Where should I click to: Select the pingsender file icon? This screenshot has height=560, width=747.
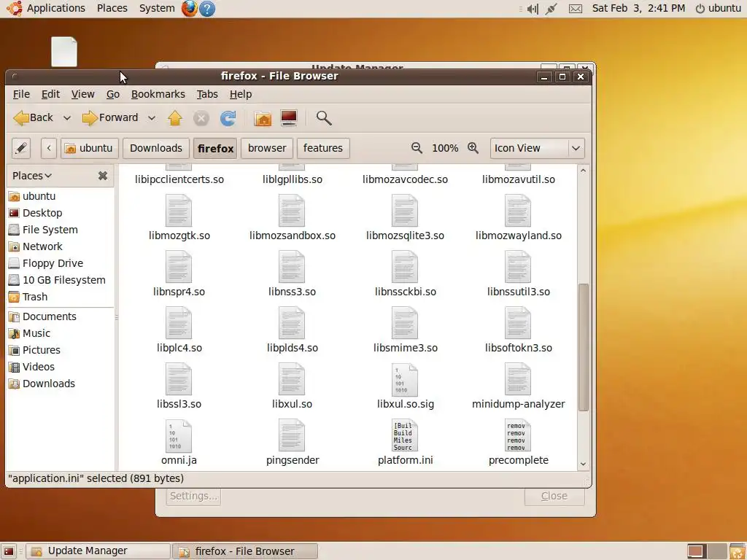click(x=292, y=436)
